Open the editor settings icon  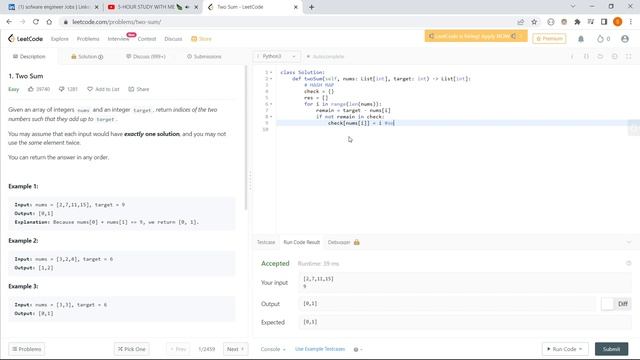point(615,56)
